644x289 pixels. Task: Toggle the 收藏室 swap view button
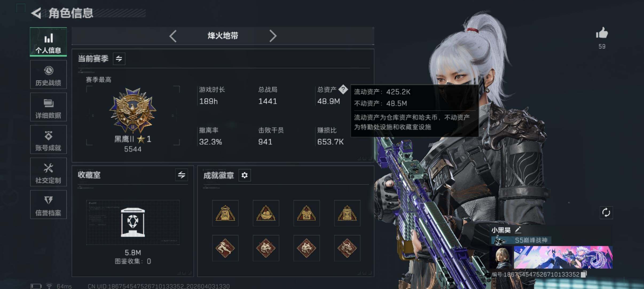(x=182, y=175)
